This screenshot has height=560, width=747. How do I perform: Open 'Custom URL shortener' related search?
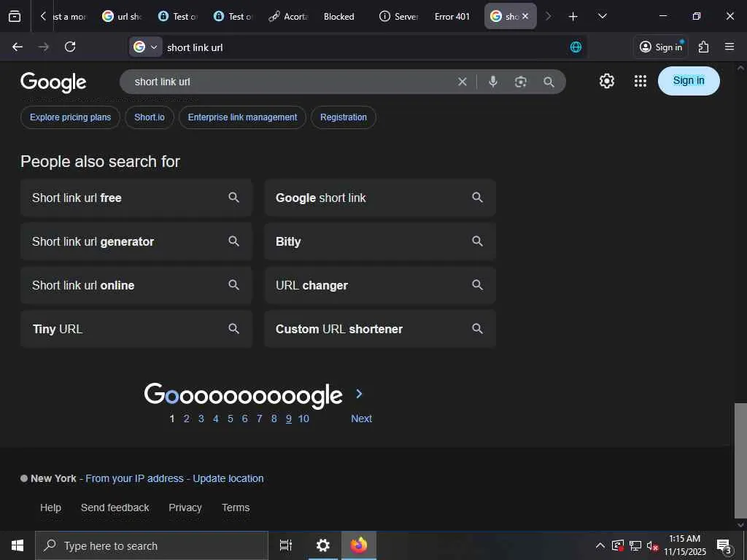(379, 329)
